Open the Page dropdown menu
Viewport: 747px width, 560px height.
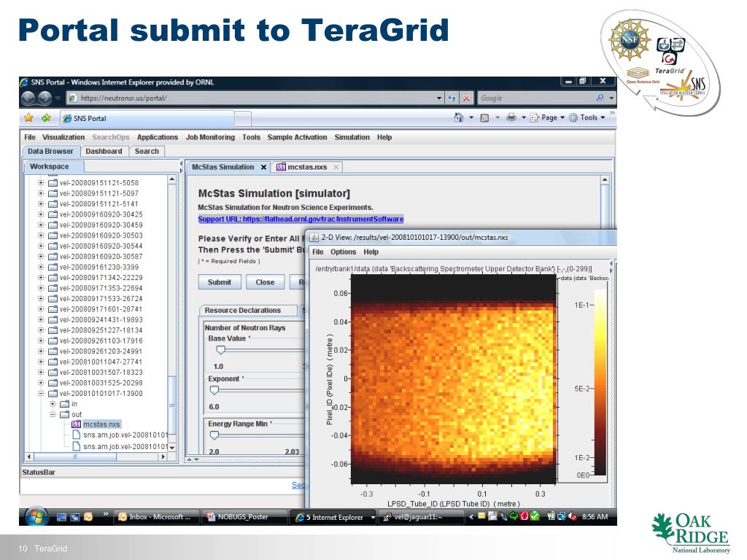click(x=548, y=117)
